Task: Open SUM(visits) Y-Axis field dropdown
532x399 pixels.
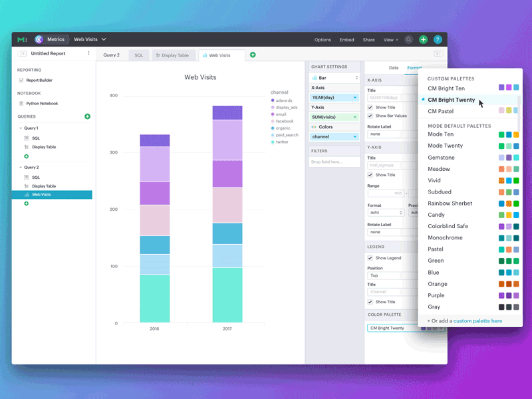Action: pos(334,117)
